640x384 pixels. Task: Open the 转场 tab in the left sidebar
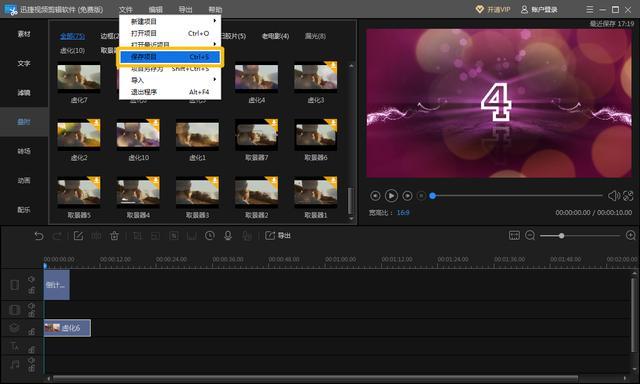point(24,151)
